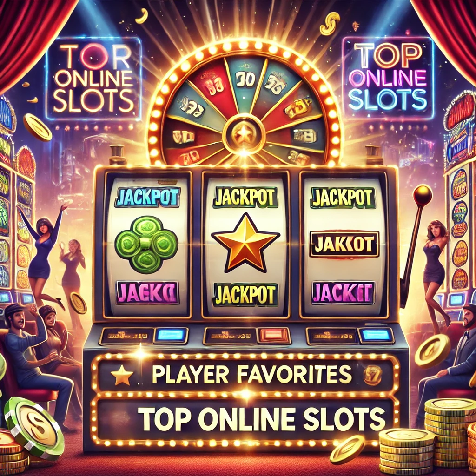Viewport: 476px width, 476px height.
Task: Click the black JAKKOT label on right reel
Action: point(344,245)
